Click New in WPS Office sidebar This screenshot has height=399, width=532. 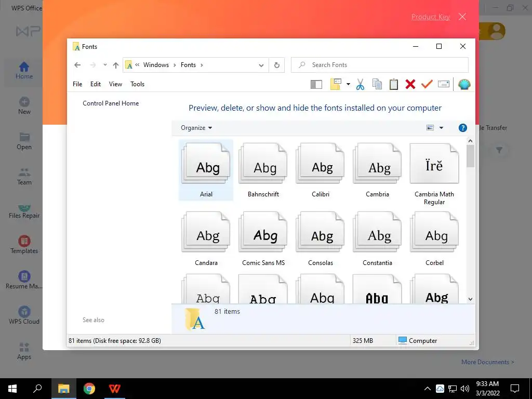pos(24,106)
